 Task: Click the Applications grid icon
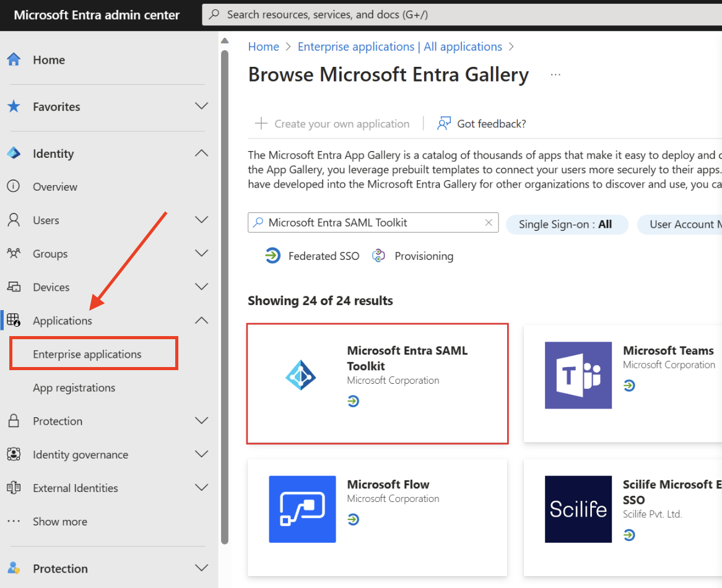[x=14, y=320]
